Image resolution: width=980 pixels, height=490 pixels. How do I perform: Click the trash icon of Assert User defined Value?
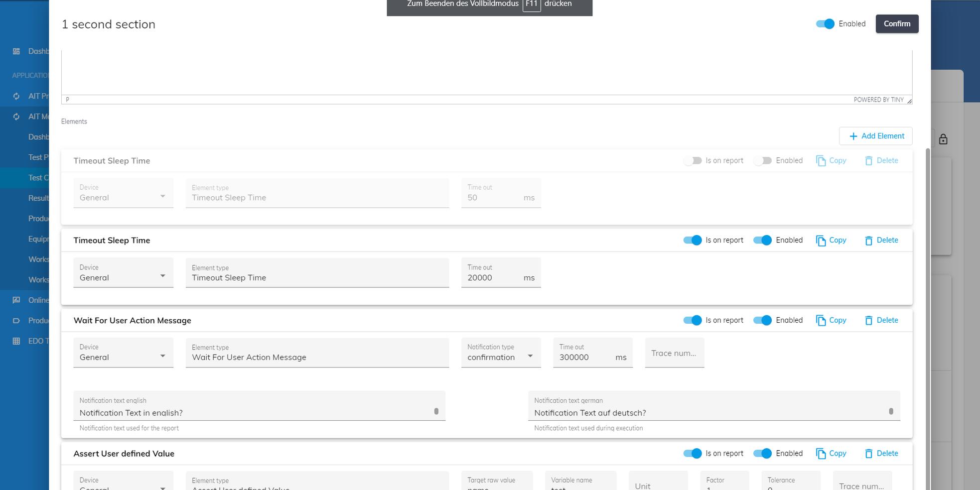coord(868,454)
